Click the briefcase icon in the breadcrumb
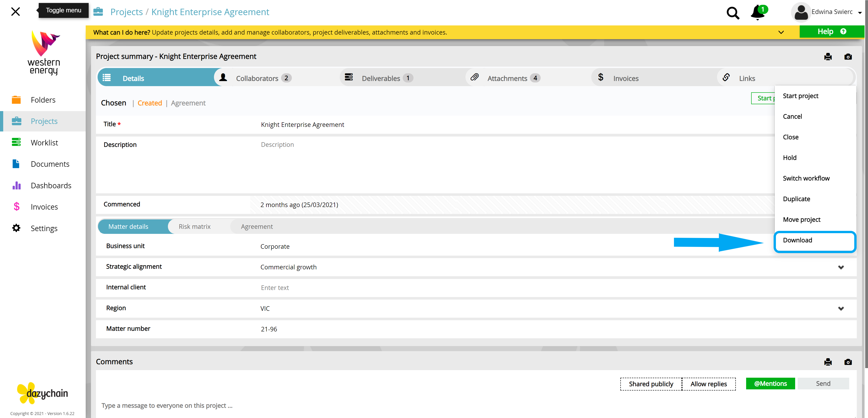Image resolution: width=868 pixels, height=418 pixels. pyautogui.click(x=98, y=12)
